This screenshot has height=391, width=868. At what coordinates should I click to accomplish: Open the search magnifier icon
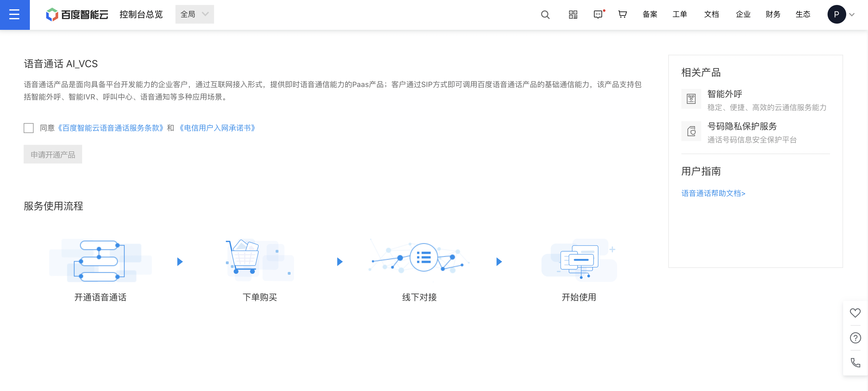545,15
